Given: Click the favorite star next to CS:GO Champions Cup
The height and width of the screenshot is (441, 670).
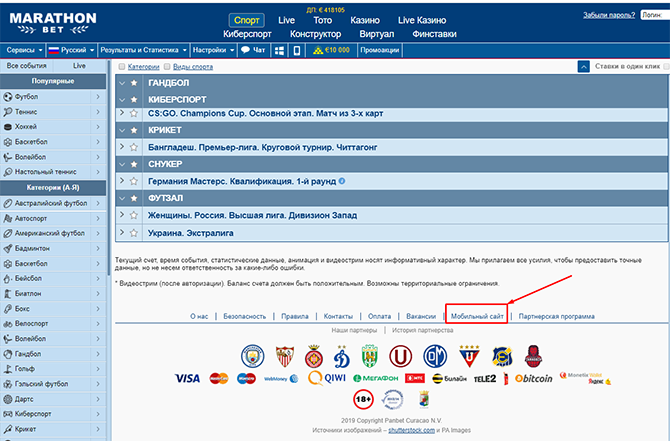Looking at the screenshot, I should (135, 114).
